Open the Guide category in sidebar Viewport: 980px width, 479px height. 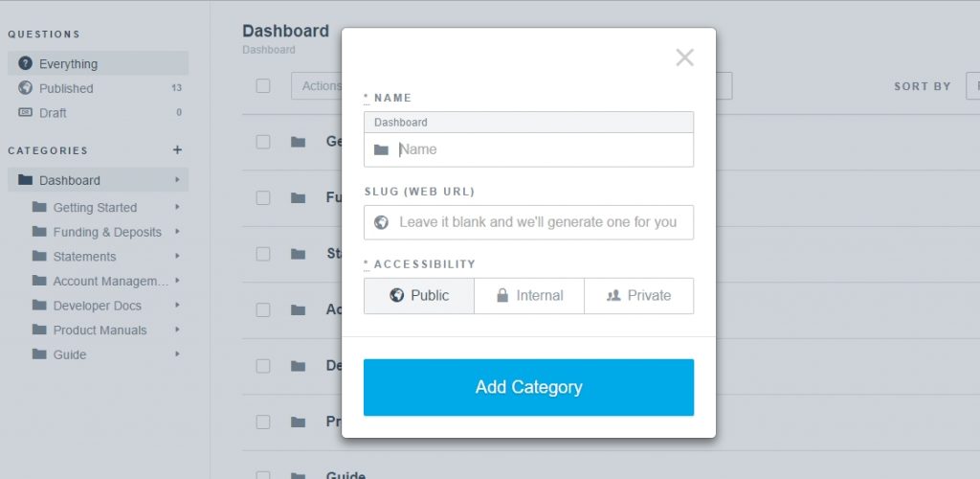[x=69, y=354]
